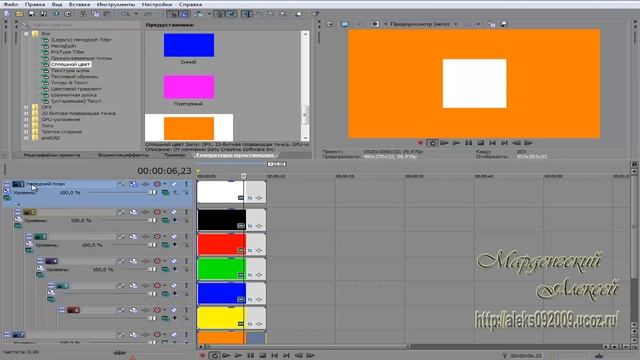Viewport: 640px width, 360px height.
Task: Open the Вставка menu
Action: 79,4
